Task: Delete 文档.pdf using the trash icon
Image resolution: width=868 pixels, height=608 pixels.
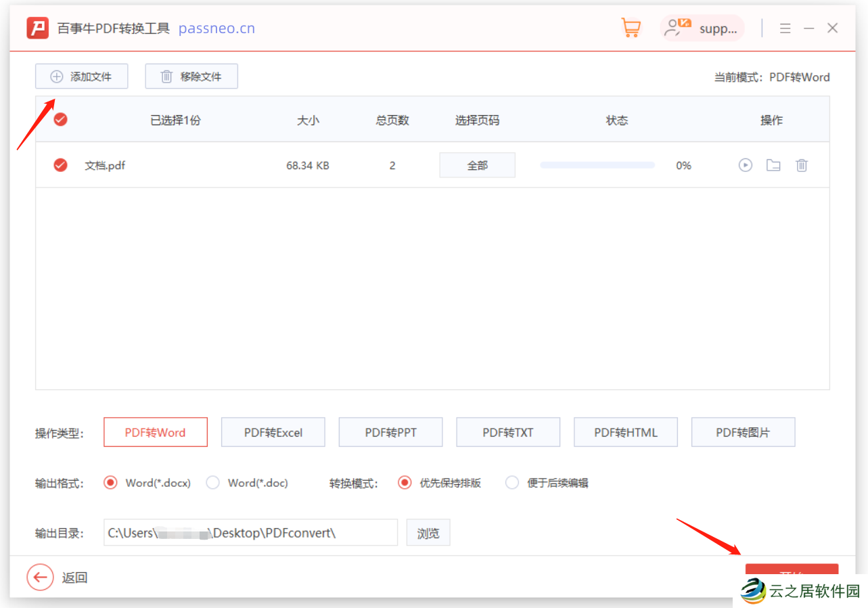Action: [x=802, y=165]
